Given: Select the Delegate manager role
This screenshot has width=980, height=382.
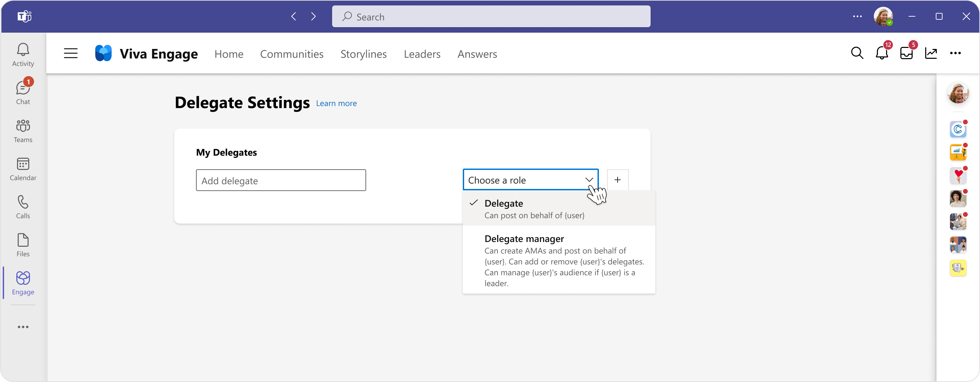Looking at the screenshot, I should click(524, 239).
